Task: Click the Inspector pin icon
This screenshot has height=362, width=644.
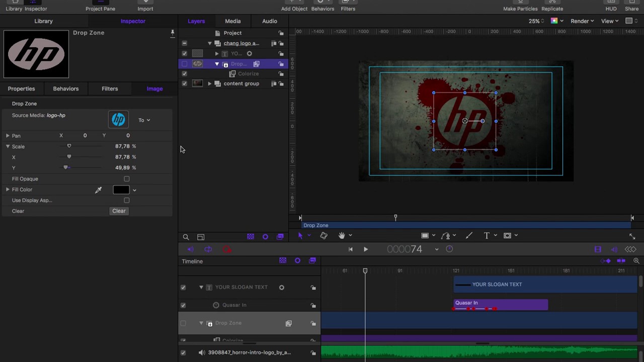Action: [173, 33]
